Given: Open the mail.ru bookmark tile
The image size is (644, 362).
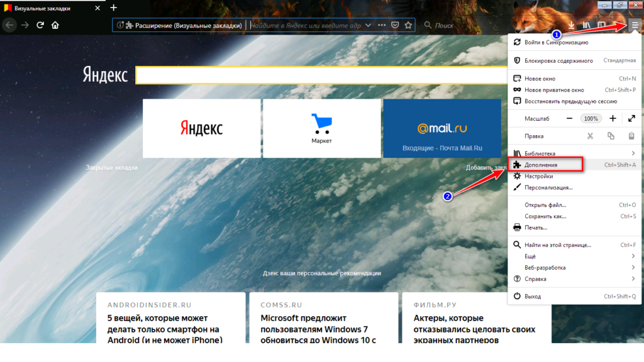Looking at the screenshot, I should (442, 128).
